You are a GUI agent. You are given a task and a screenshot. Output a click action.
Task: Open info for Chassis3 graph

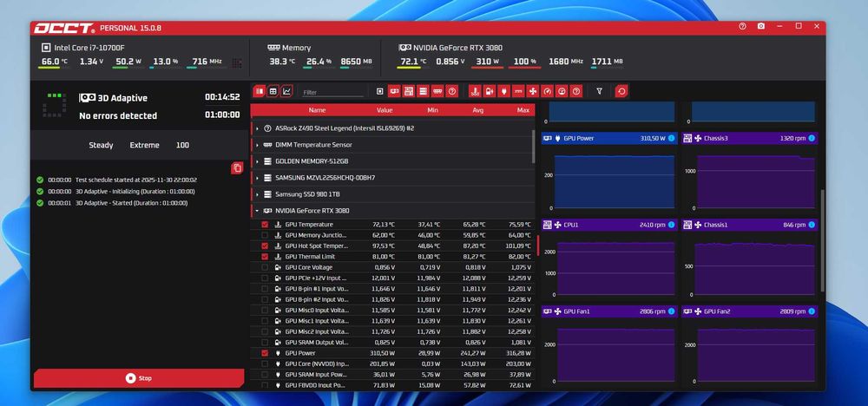click(812, 138)
